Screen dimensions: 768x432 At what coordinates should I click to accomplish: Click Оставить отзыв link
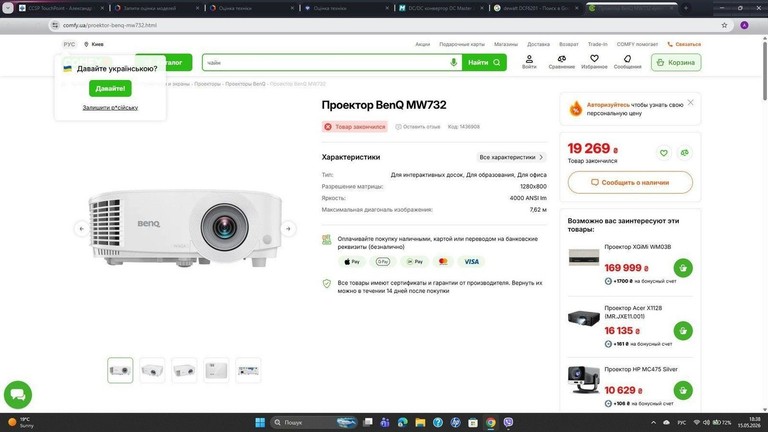[x=418, y=127]
